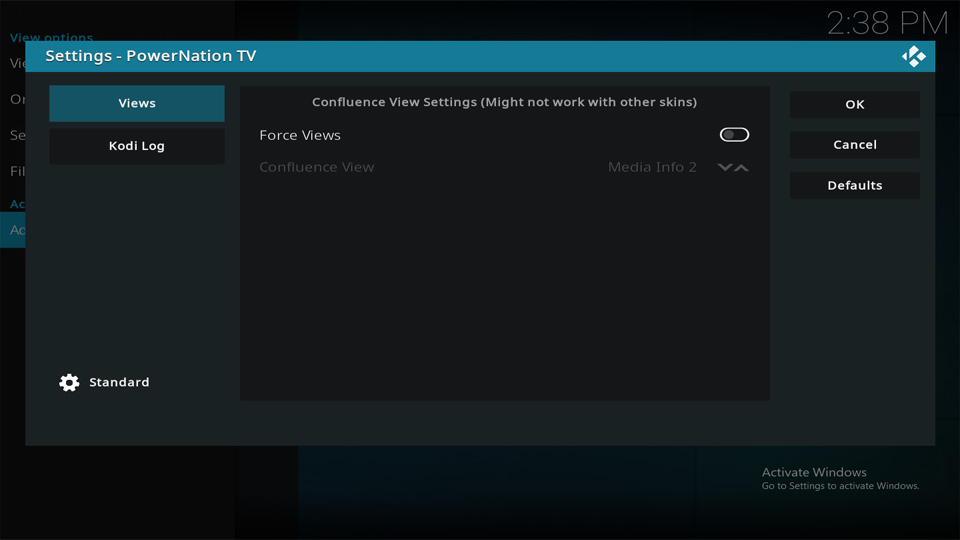This screenshot has width=960, height=540.
Task: Click the Force Views label
Action: coord(300,135)
